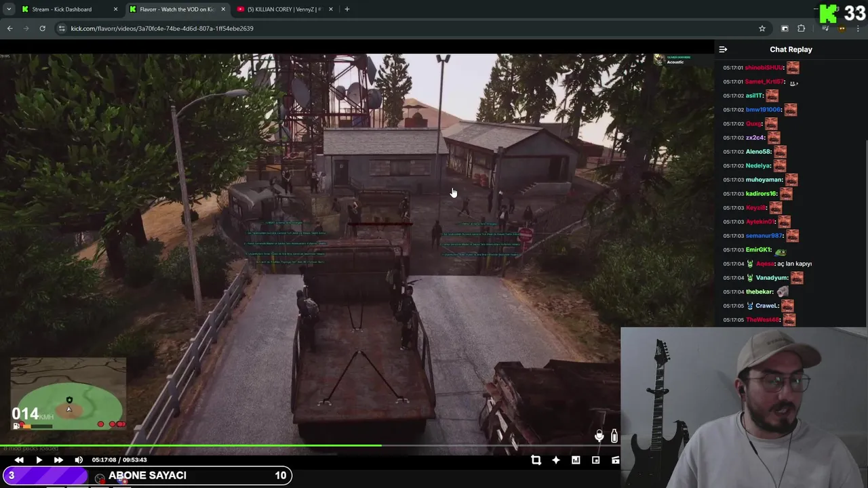868x488 pixels.
Task: Click username Quxg in chat
Action: pos(753,124)
